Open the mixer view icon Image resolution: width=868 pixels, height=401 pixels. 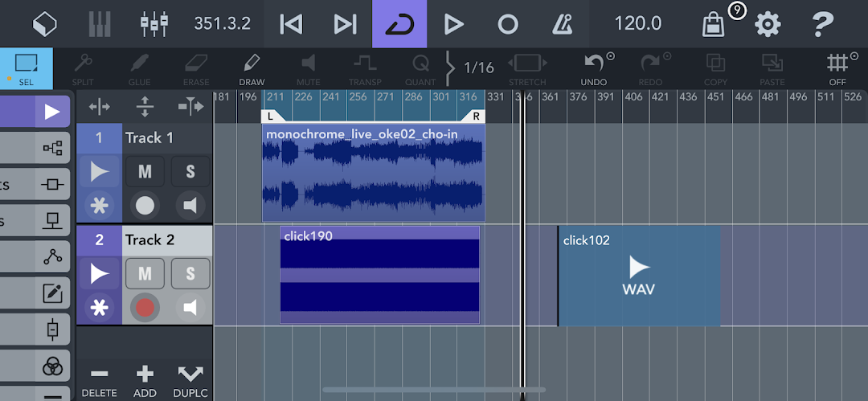click(x=154, y=24)
